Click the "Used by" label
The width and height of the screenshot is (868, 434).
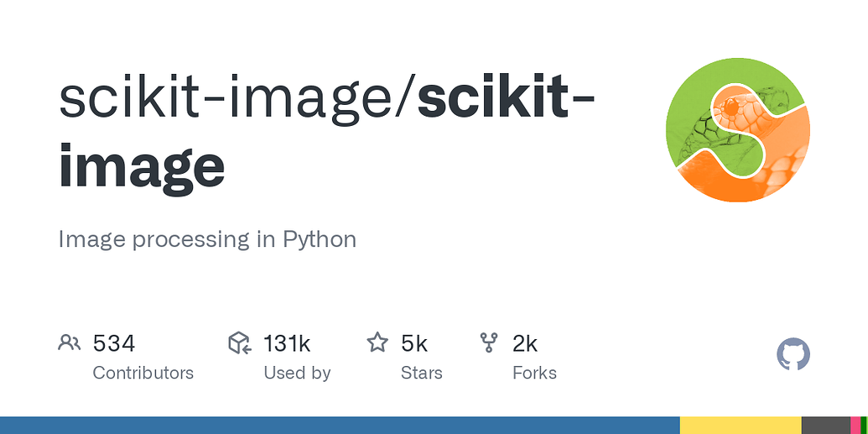click(x=297, y=373)
